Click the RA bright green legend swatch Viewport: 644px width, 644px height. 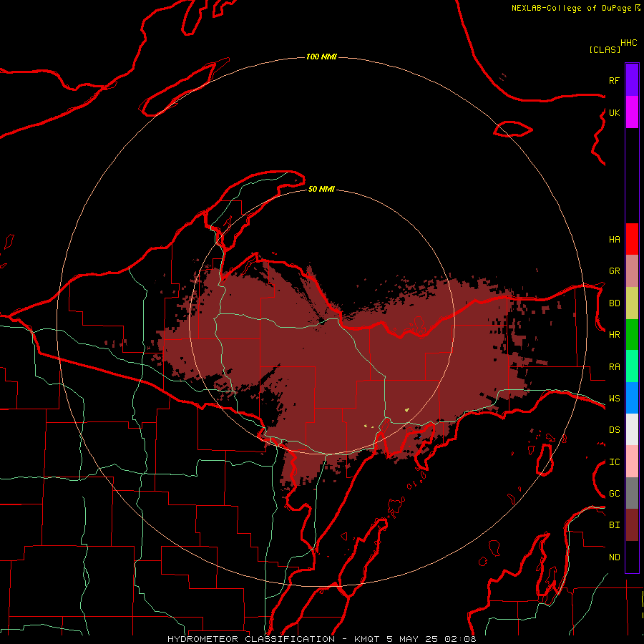(632, 366)
